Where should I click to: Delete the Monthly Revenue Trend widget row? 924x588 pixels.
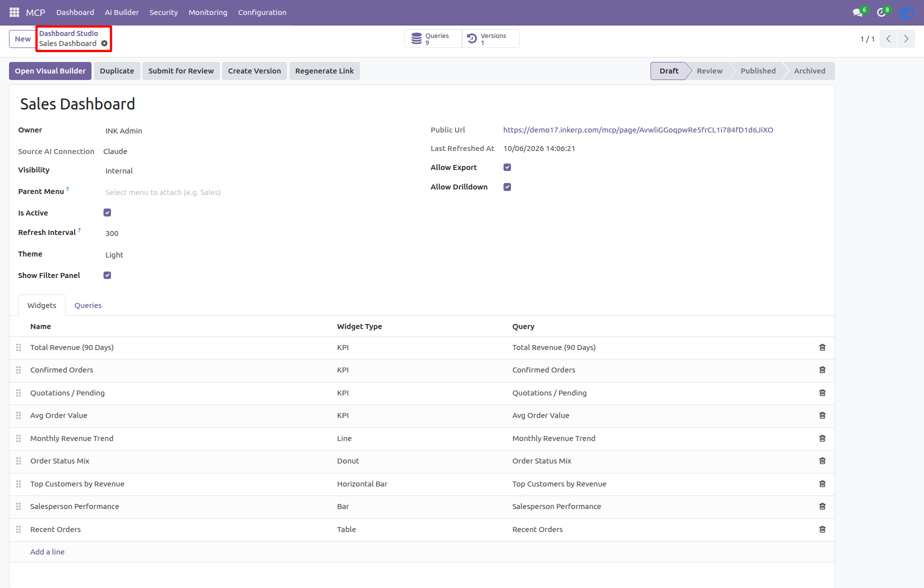[x=822, y=438]
